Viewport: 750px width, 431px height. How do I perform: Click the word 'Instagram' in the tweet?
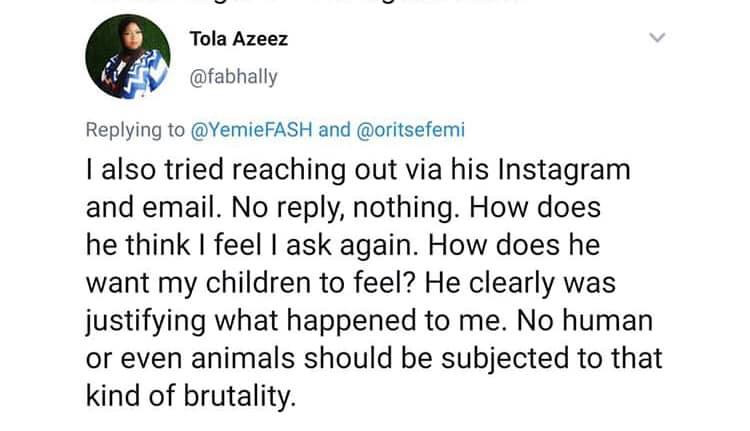(x=564, y=171)
